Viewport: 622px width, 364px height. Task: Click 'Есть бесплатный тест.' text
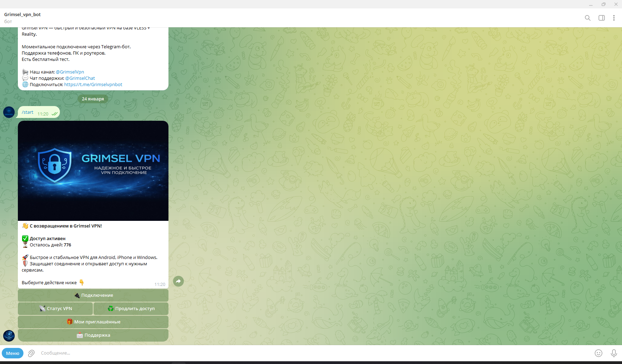[46, 59]
